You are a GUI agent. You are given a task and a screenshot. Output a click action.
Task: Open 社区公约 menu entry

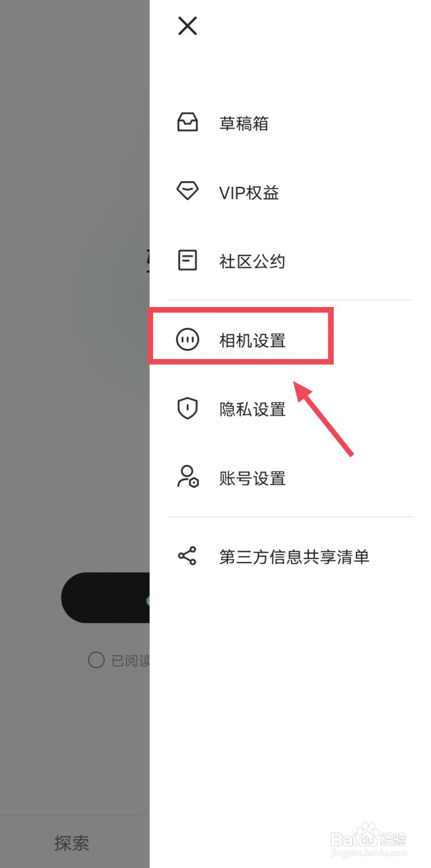290,261
